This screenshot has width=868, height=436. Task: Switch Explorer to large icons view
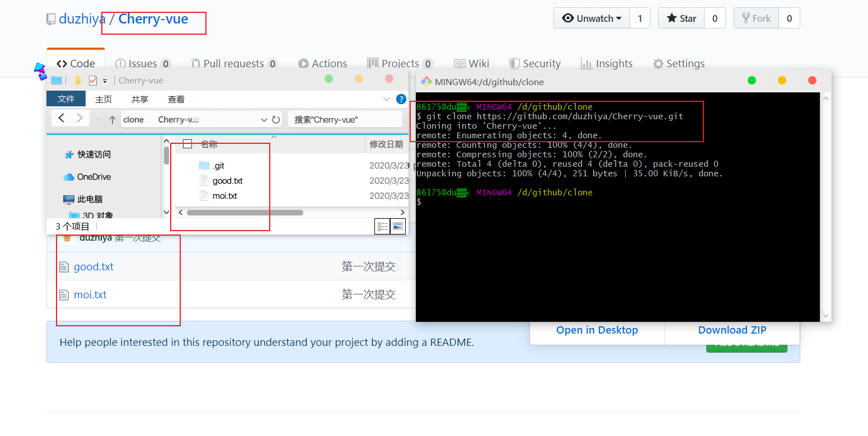pyautogui.click(x=398, y=226)
